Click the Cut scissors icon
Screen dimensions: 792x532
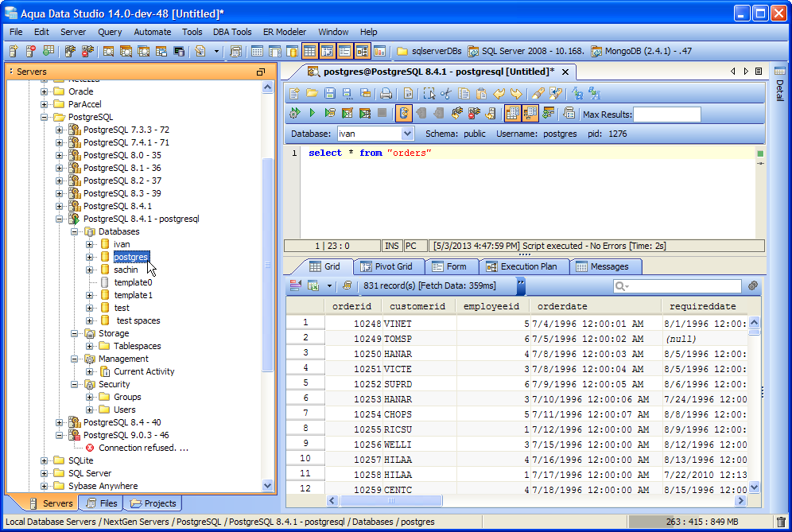point(446,94)
